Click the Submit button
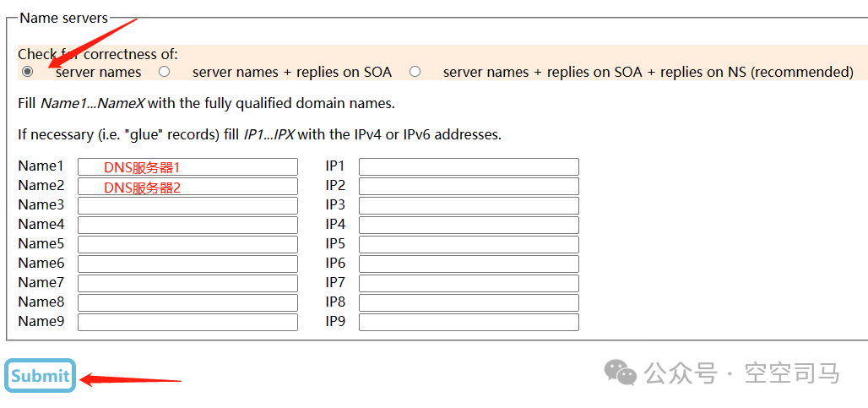Viewport: 868px width, 408px height. (41, 376)
